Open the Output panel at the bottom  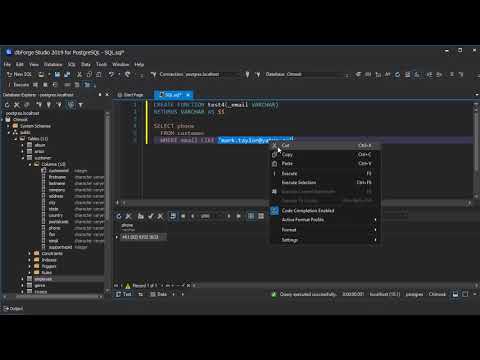[x=13, y=309]
